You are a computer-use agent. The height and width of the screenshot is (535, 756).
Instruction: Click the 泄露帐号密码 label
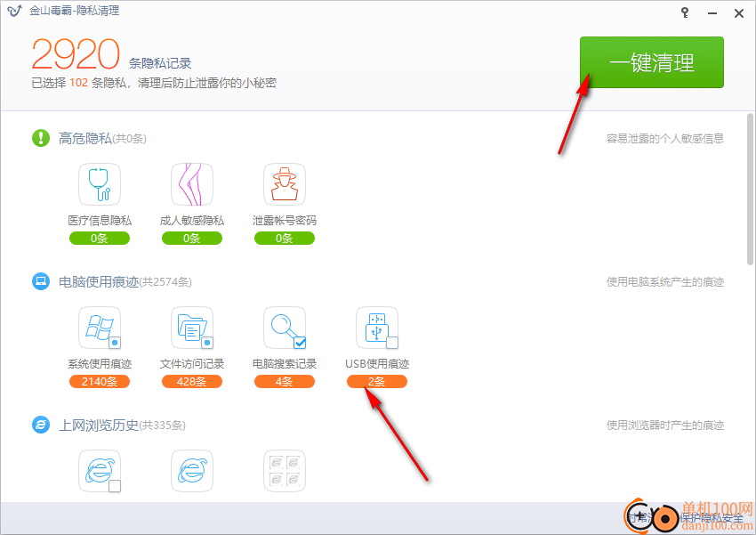[x=285, y=221]
